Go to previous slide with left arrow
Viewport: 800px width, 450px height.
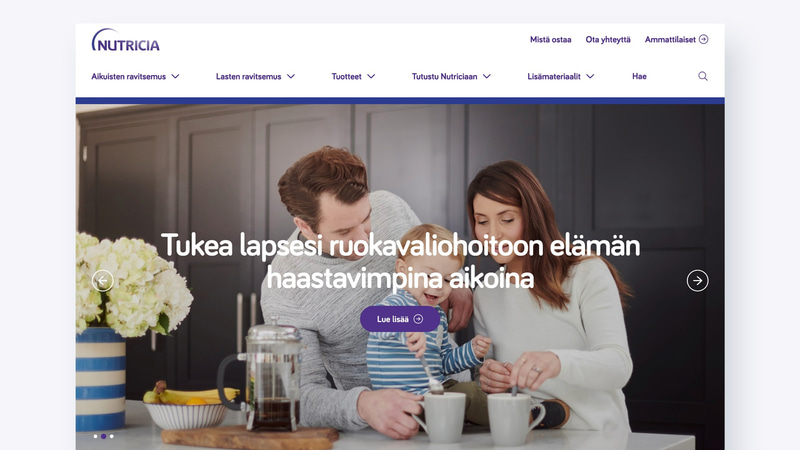(103, 281)
